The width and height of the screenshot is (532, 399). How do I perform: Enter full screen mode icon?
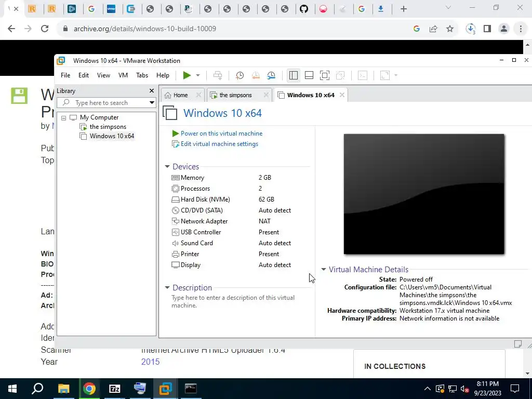coord(325,75)
